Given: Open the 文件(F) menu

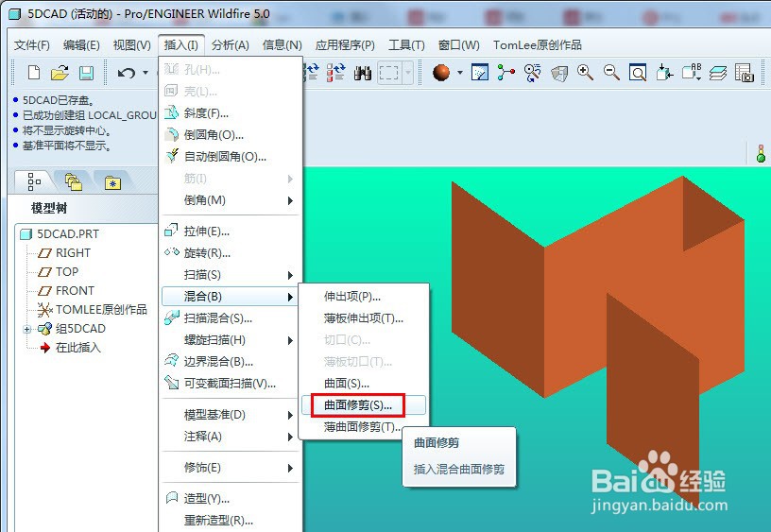Looking at the screenshot, I should pos(32,45).
